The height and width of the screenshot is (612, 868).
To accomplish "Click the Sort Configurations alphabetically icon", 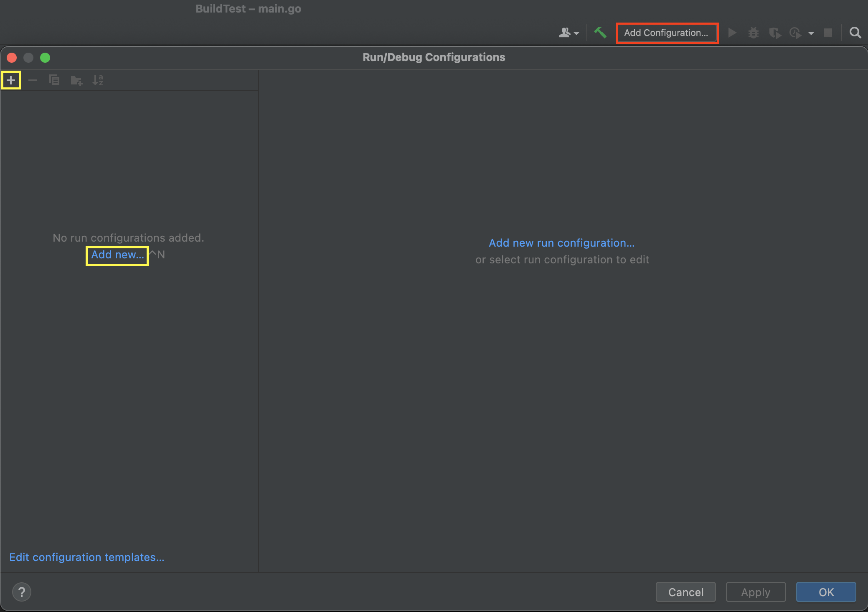I will [x=98, y=80].
